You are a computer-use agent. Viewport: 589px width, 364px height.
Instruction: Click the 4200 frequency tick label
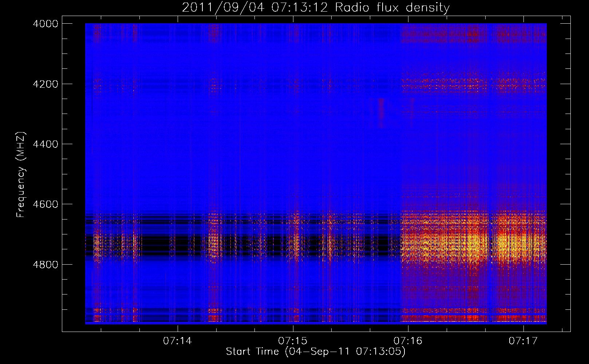pyautogui.click(x=46, y=84)
